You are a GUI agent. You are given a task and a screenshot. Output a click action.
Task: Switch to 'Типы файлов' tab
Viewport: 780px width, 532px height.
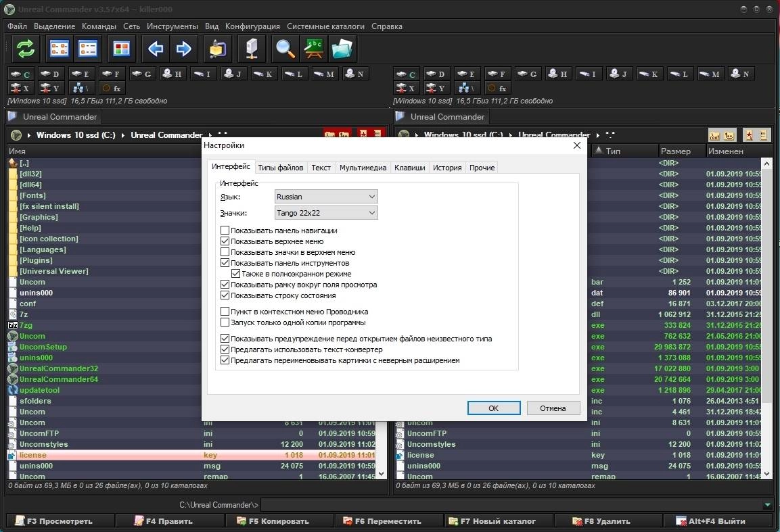[281, 168]
